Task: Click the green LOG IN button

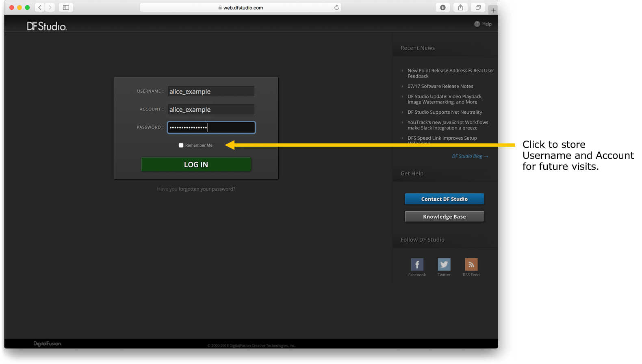Action: click(196, 165)
